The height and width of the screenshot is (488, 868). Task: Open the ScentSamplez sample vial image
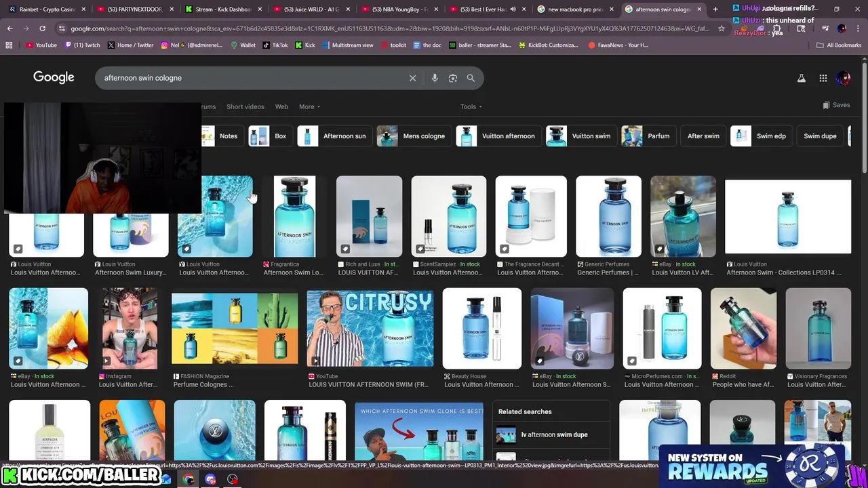point(448,217)
